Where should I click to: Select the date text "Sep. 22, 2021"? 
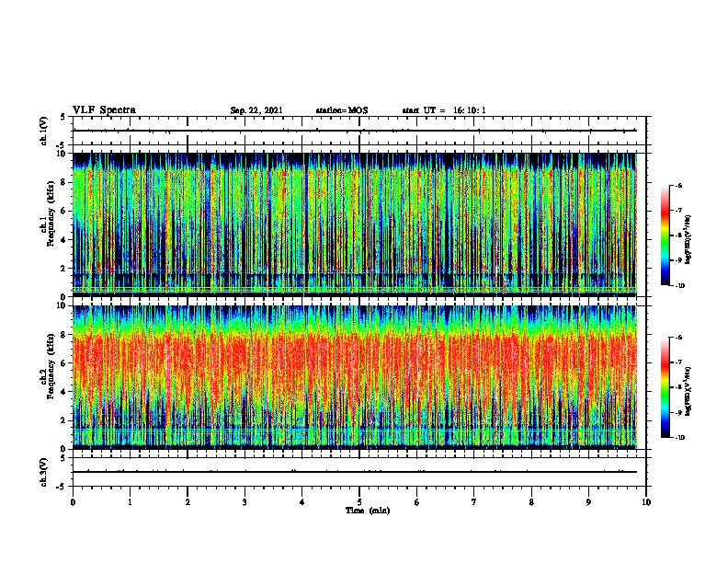point(256,110)
